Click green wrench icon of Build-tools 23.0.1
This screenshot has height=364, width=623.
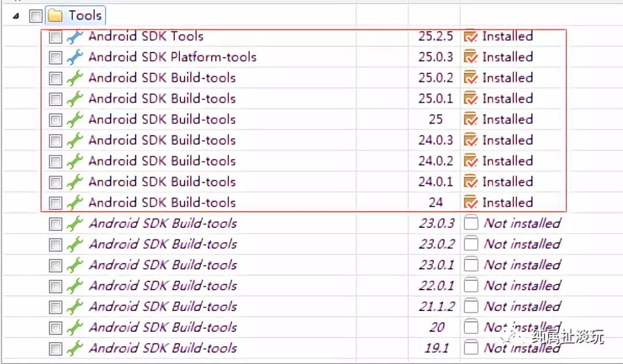(x=74, y=265)
